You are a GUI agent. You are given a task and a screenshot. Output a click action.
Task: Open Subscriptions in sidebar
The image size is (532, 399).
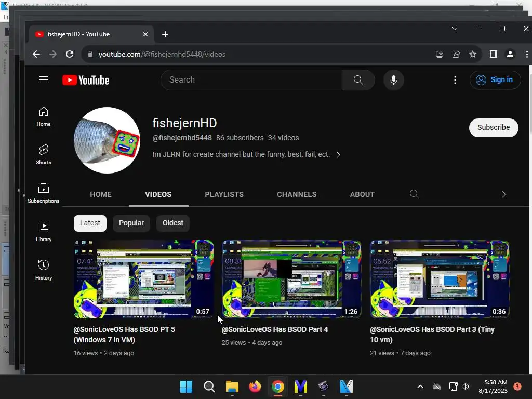(x=44, y=193)
